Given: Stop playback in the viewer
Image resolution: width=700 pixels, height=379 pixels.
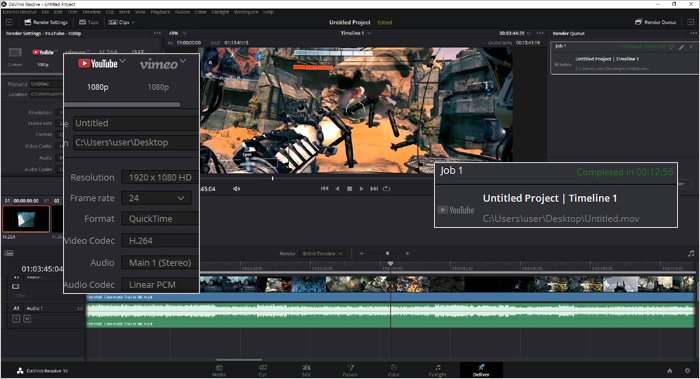Looking at the screenshot, I should (350, 188).
